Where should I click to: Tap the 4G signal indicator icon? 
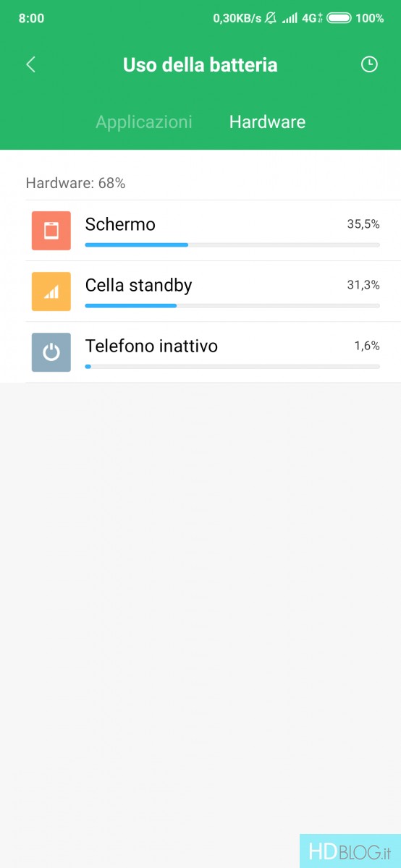pyautogui.click(x=313, y=18)
